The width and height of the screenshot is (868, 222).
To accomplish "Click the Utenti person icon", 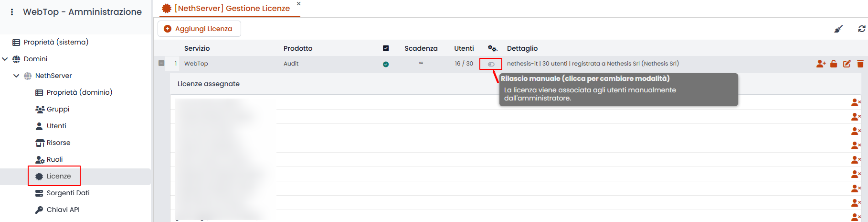I will pos(39,126).
